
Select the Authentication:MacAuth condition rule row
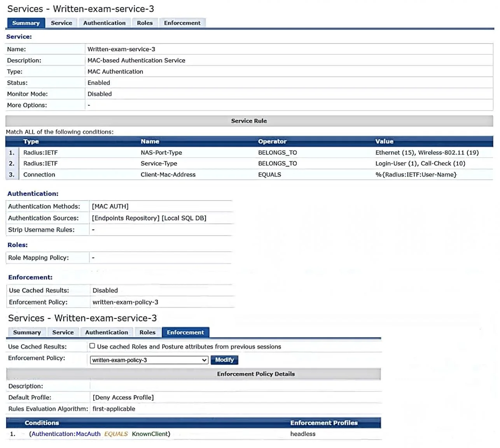click(x=194, y=434)
